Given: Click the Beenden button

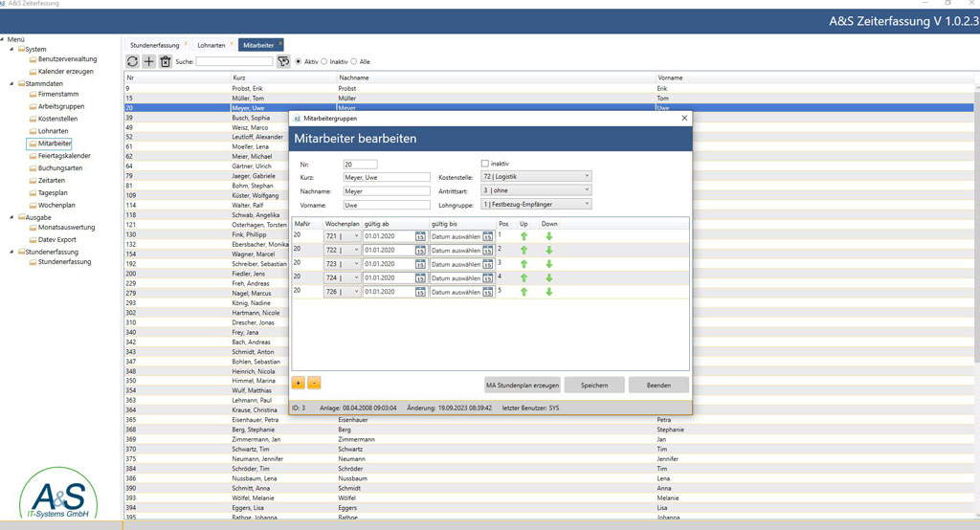Looking at the screenshot, I should pyautogui.click(x=658, y=385).
